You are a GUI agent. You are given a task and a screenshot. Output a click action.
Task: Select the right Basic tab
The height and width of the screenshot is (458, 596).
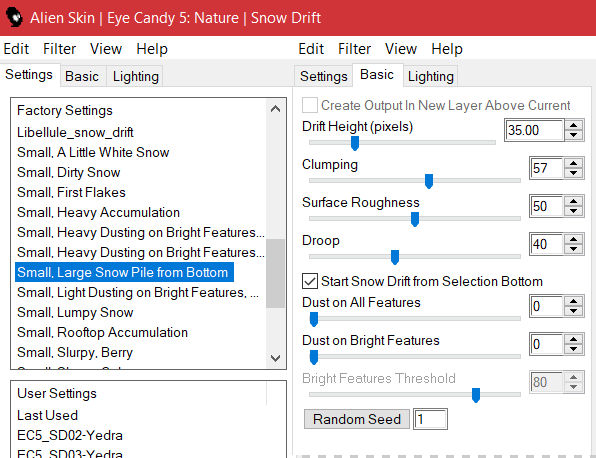(x=377, y=74)
